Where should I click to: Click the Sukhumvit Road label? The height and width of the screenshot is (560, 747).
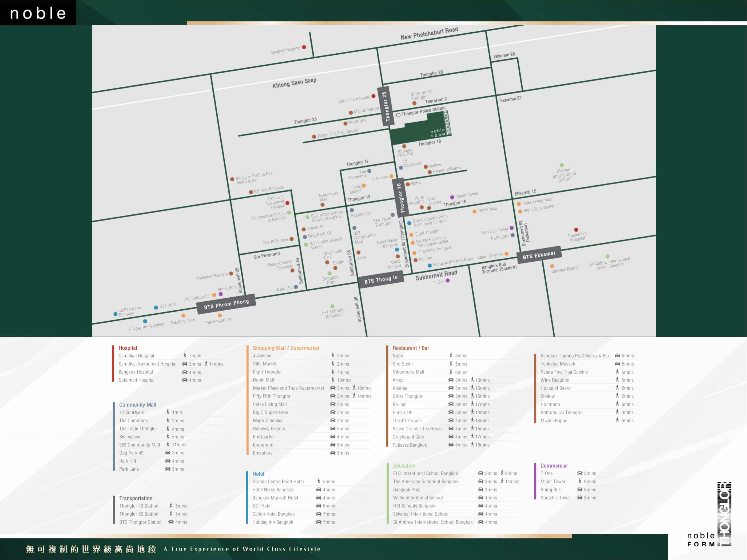pyautogui.click(x=436, y=275)
